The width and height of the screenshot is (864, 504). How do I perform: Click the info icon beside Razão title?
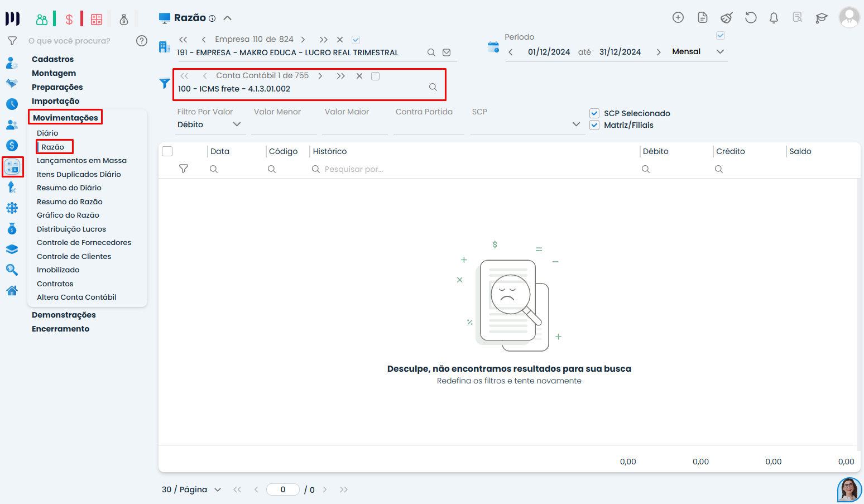point(212,18)
